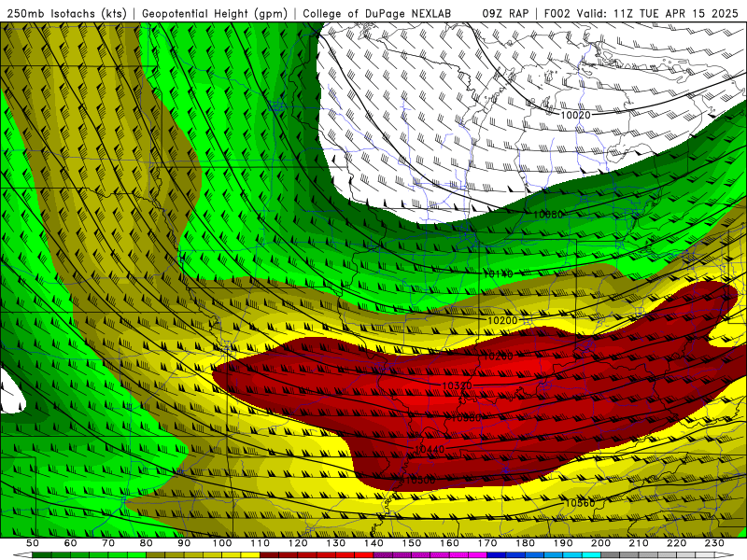Click the 10440 height contour label

tap(430, 449)
